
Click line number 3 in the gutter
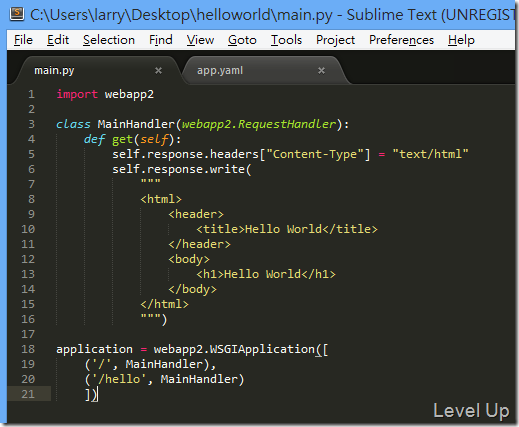click(31, 124)
